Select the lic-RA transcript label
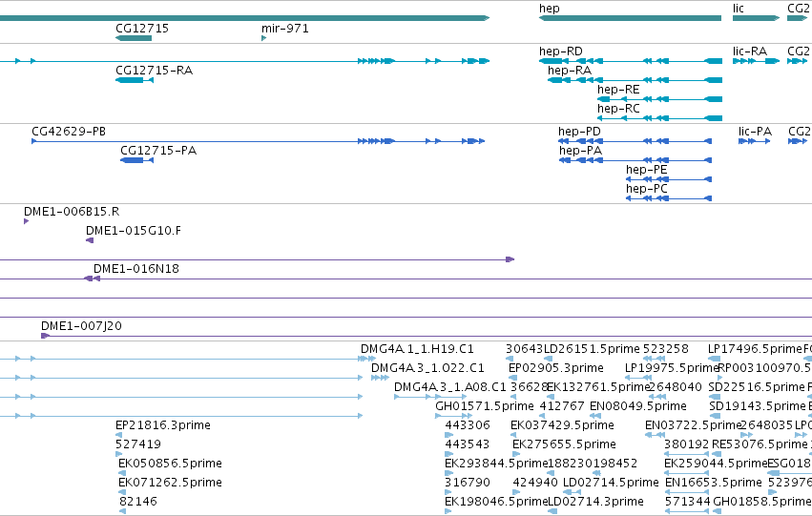 pyautogui.click(x=750, y=52)
